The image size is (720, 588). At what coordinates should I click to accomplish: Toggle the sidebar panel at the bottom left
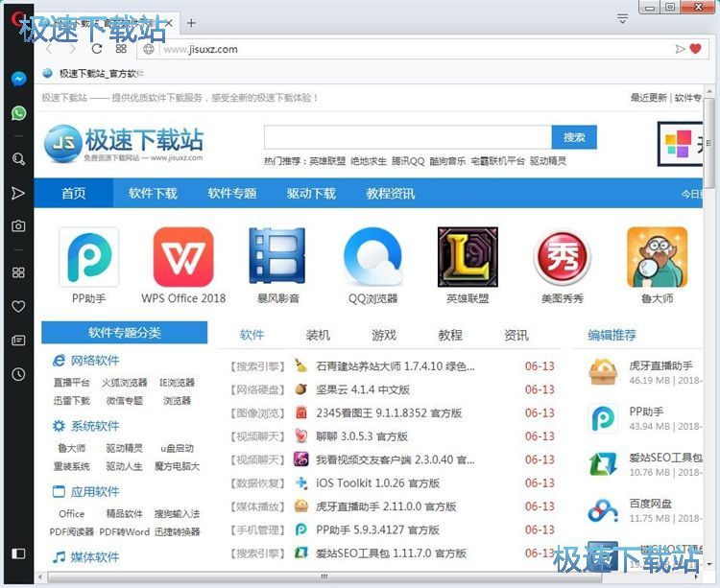(18, 553)
